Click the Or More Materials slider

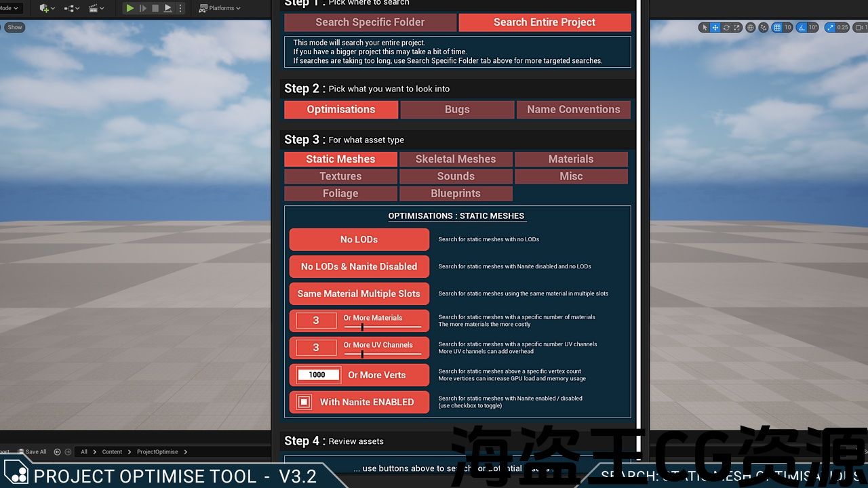[382, 327]
